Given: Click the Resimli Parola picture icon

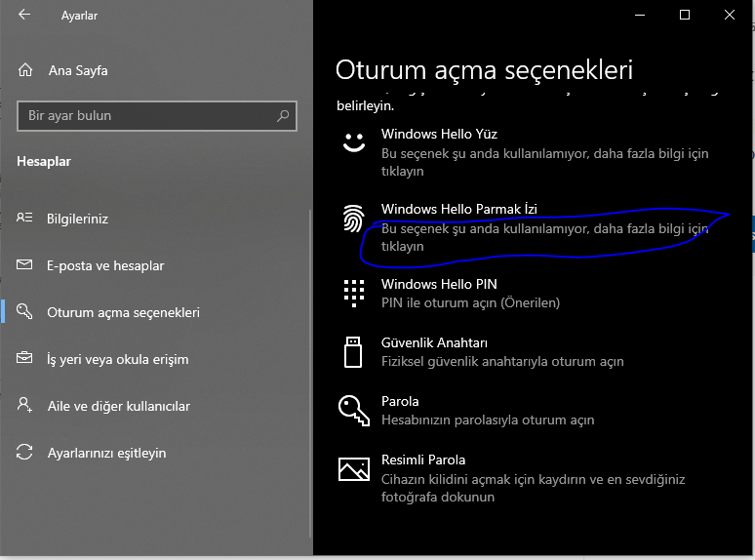Looking at the screenshot, I should click(x=354, y=469).
